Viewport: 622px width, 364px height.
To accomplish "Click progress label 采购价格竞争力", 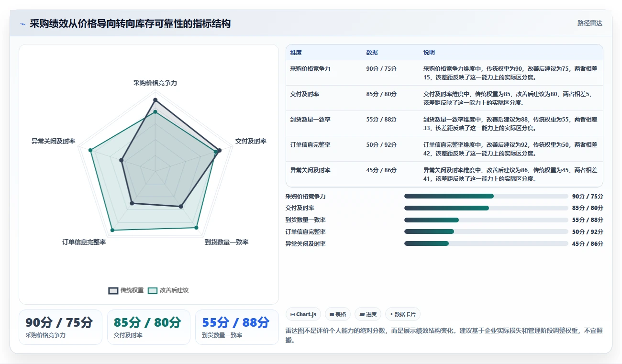I will 305,196.
